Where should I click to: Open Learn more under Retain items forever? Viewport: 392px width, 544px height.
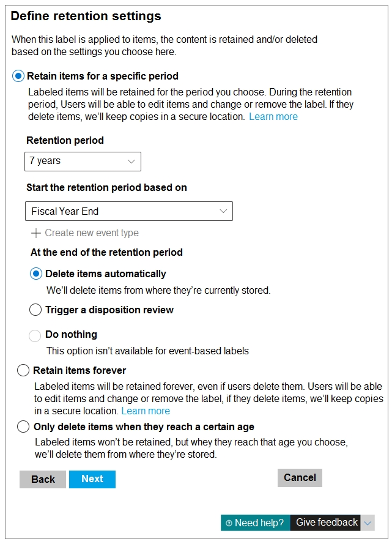coord(146,411)
